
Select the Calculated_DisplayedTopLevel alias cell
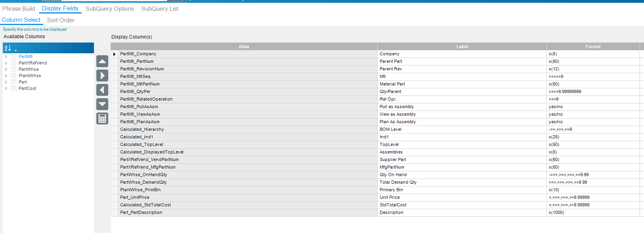[248, 152]
